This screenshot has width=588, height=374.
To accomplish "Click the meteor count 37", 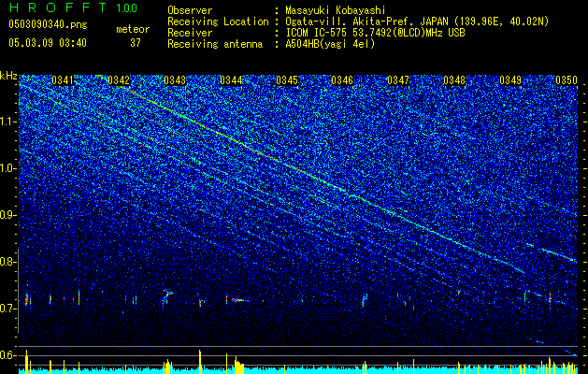I will pos(136,43).
